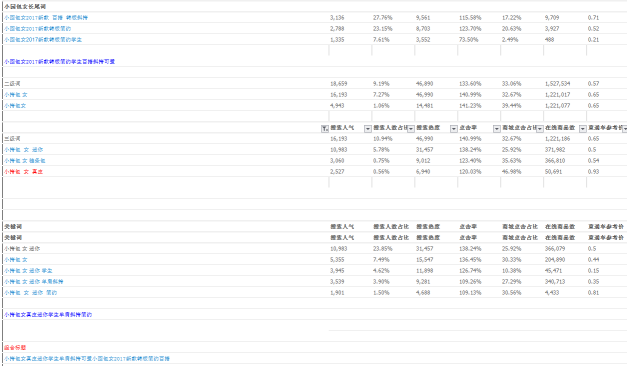Open the 搜索人气 column filter dropdown

[367, 128]
